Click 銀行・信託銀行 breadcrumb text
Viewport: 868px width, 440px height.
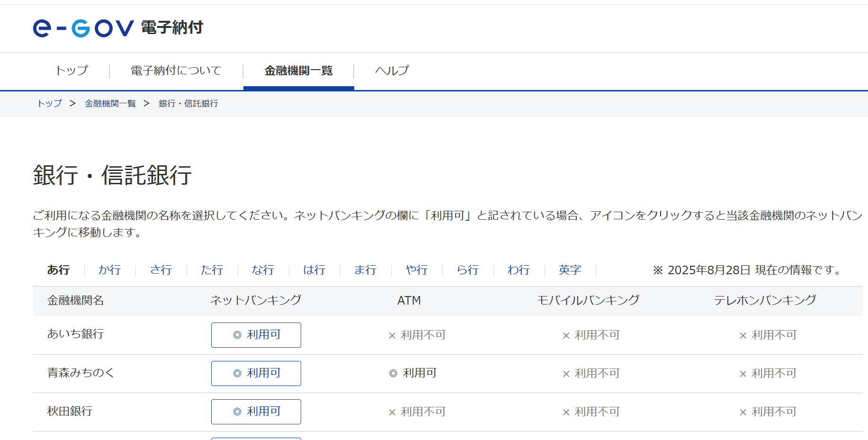[188, 103]
